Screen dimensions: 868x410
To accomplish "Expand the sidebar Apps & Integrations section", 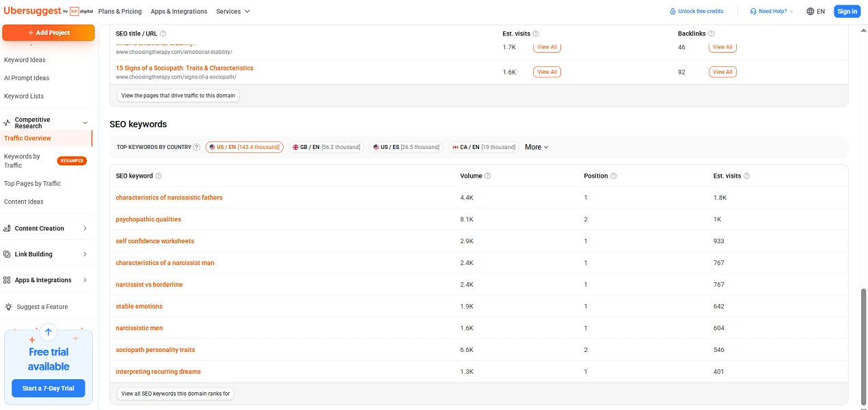I will point(85,280).
